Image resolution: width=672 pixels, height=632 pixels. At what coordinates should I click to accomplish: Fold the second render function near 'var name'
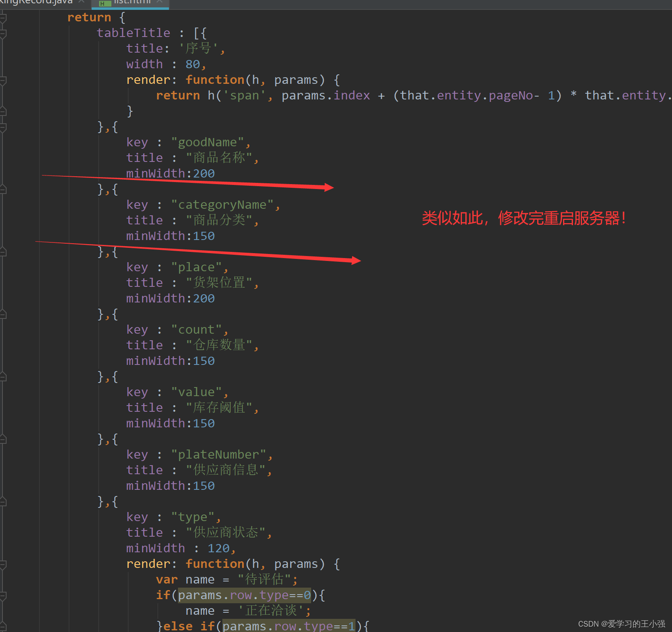[x=3, y=564]
